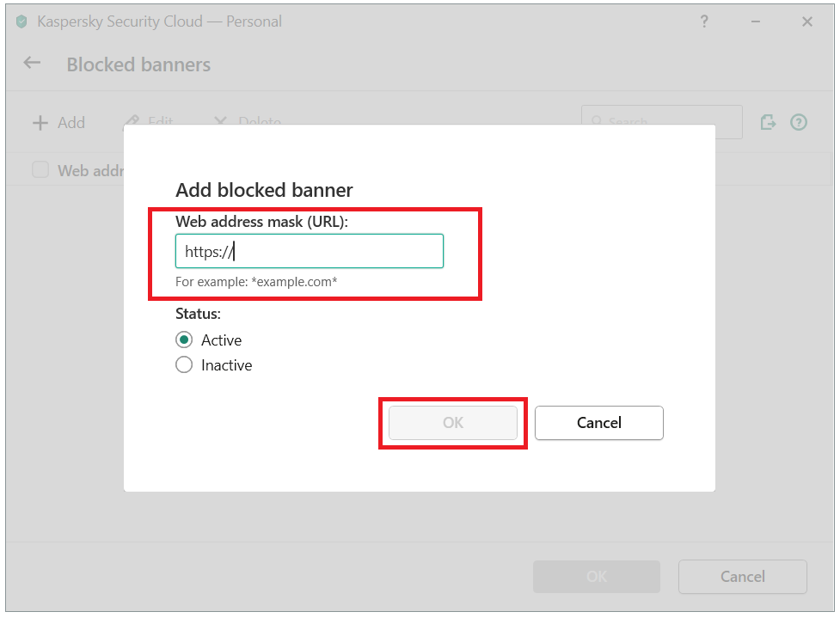
Task: Close the Kaspersky Security Cloud window
Action: pyautogui.click(x=806, y=21)
